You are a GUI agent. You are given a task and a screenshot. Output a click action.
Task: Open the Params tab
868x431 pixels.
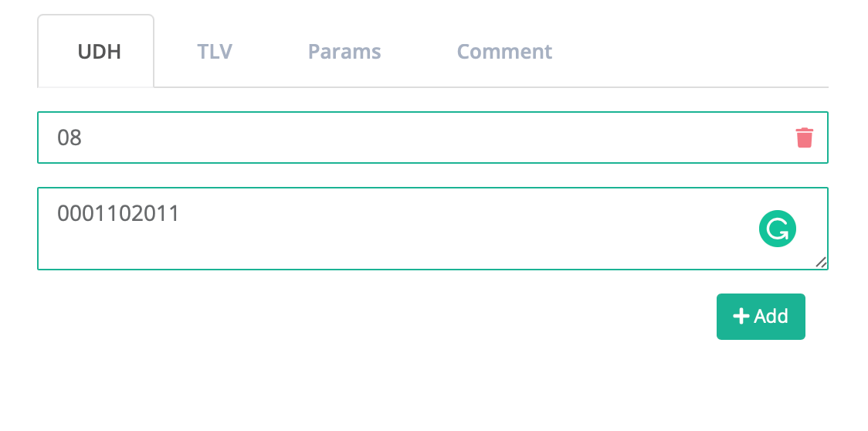[x=344, y=52]
